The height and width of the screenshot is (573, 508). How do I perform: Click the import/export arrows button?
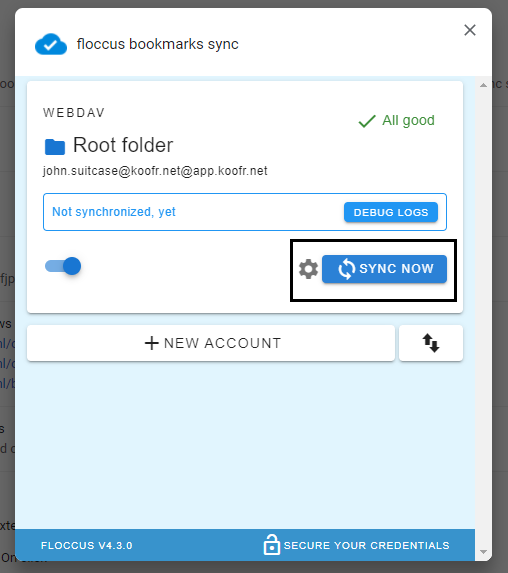click(x=431, y=343)
